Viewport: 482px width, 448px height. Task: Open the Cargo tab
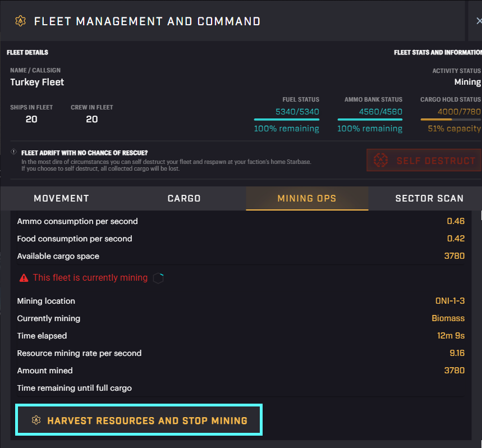(x=184, y=198)
